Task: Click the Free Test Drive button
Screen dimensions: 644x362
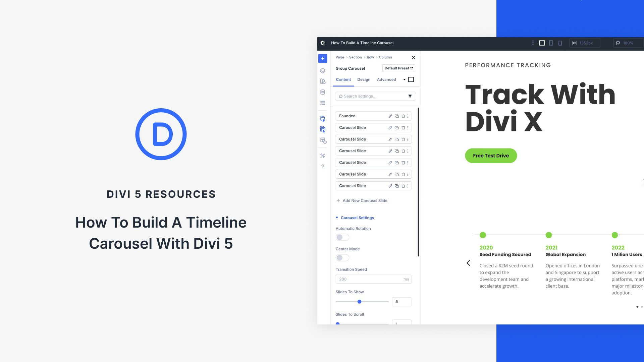Action: coord(491,156)
